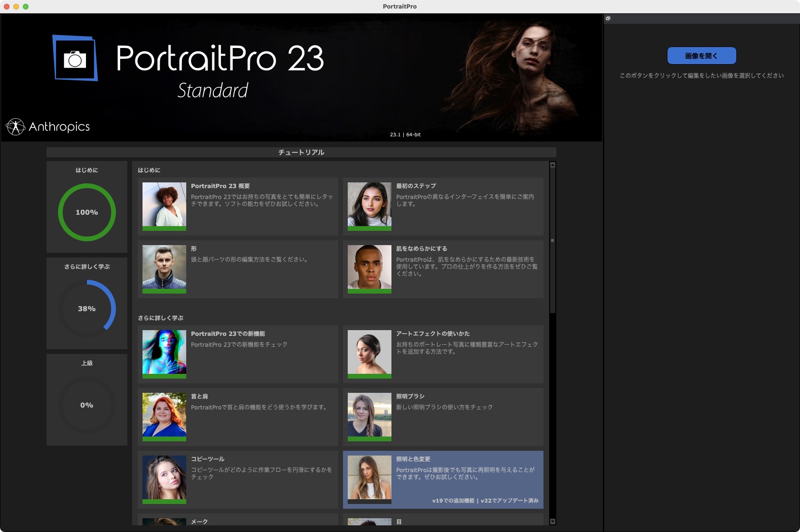Click the Anthropics logo
The width and height of the screenshot is (800, 532).
48,126
